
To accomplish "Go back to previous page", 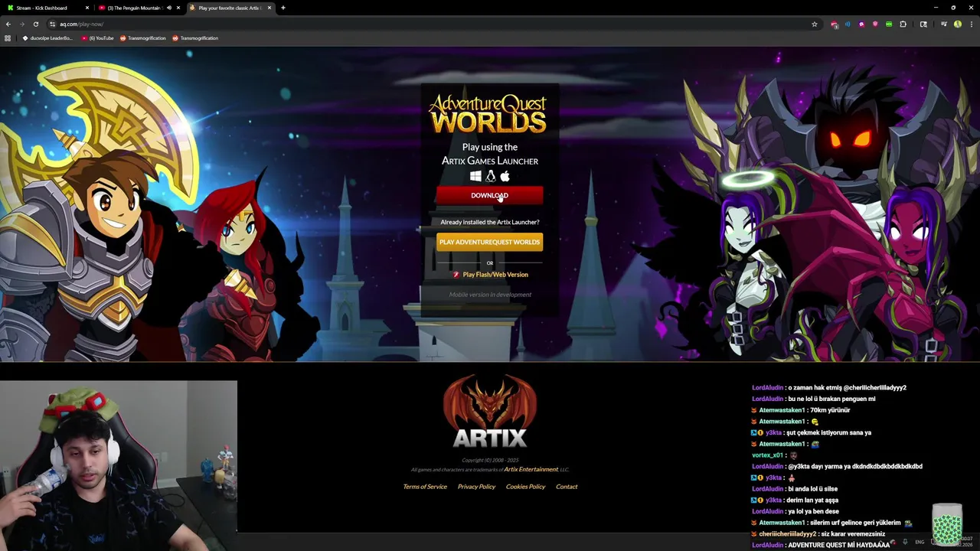I will coord(8,24).
